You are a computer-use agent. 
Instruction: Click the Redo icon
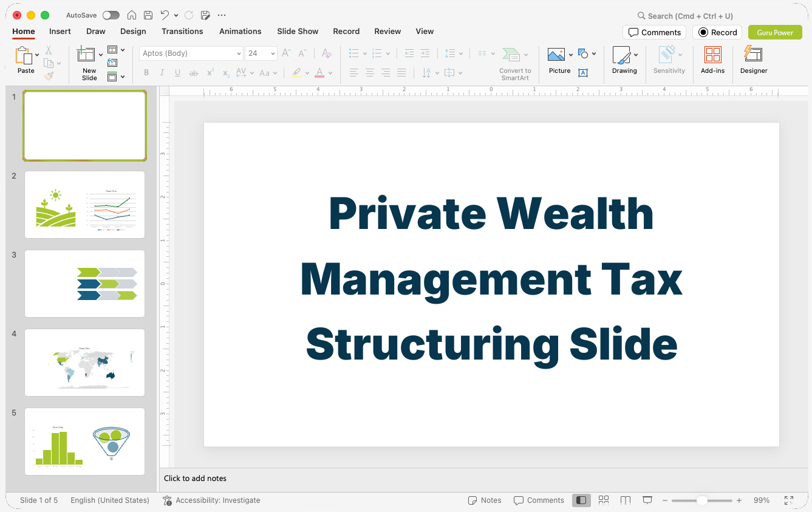pyautogui.click(x=189, y=15)
